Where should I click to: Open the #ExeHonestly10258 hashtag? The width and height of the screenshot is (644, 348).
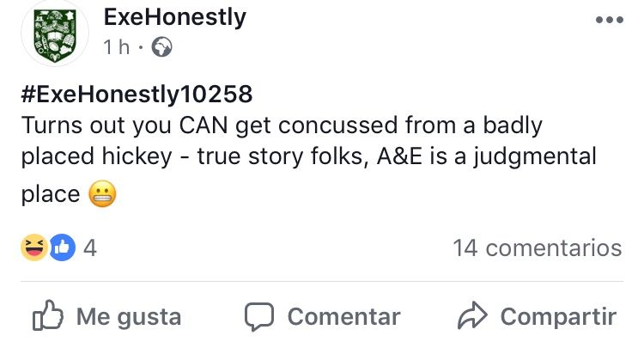pyautogui.click(x=137, y=94)
